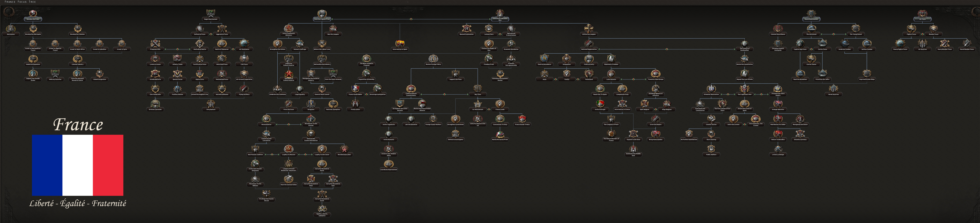Choose the Revolution To the Utmost focus
This screenshot has width=980, height=223.
(x=311, y=121)
